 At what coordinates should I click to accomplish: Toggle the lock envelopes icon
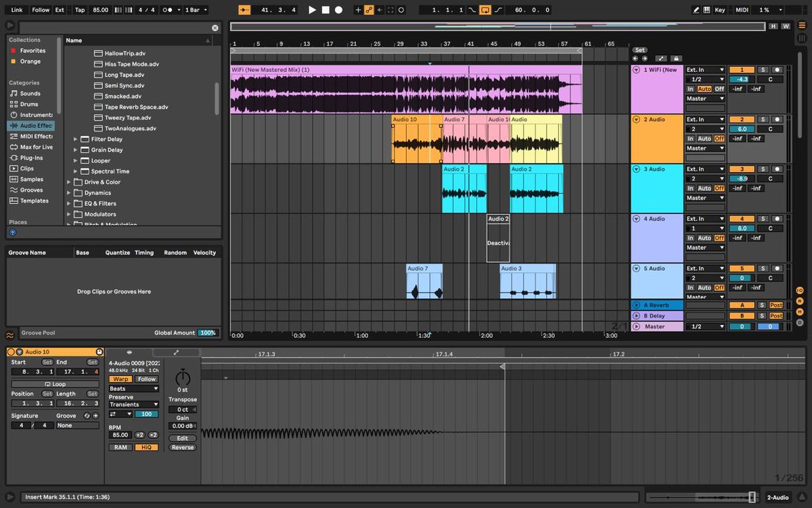pyautogui.click(x=675, y=59)
